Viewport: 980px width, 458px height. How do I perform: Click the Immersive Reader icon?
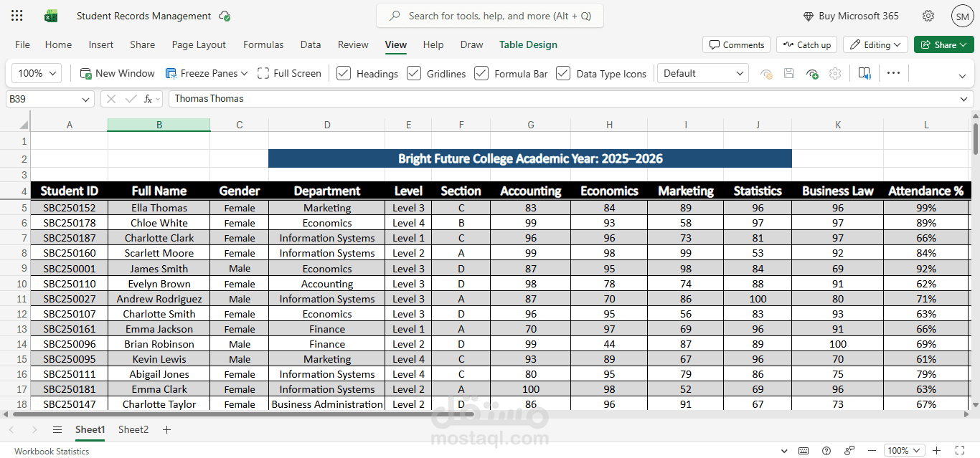[x=864, y=73]
